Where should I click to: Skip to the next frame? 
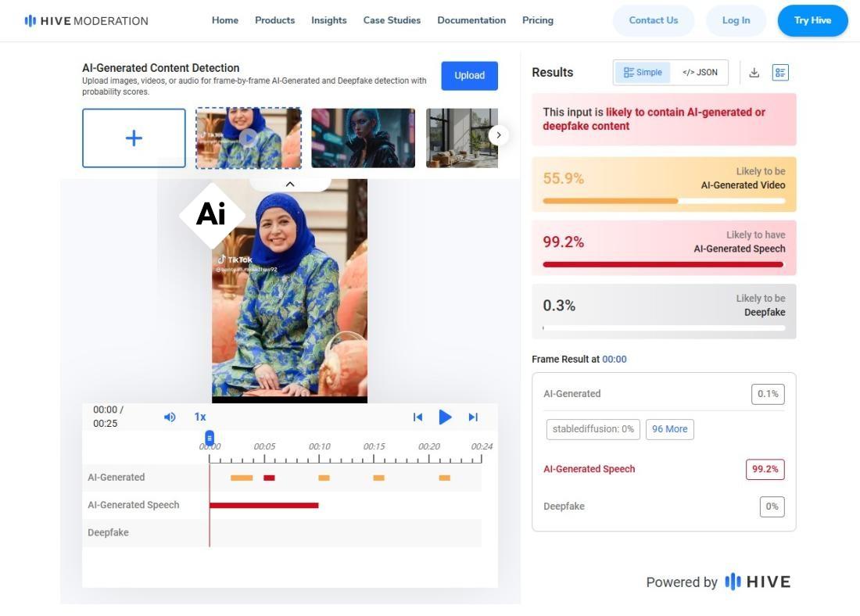point(473,417)
